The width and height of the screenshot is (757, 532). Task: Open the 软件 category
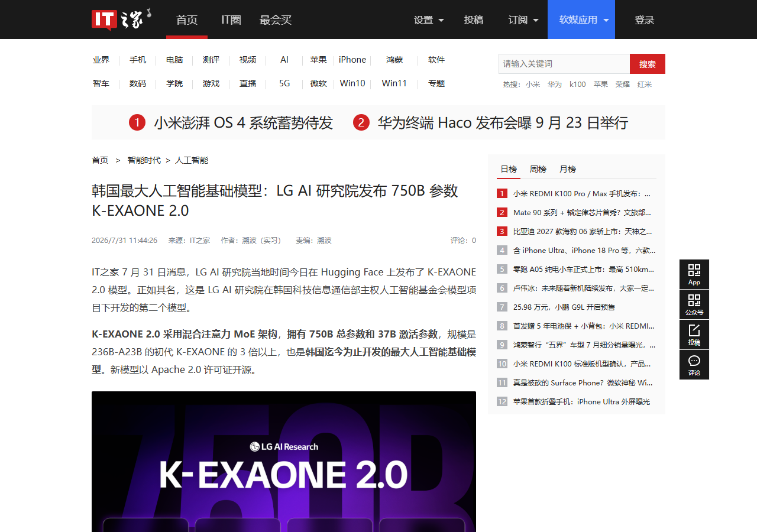click(436, 60)
